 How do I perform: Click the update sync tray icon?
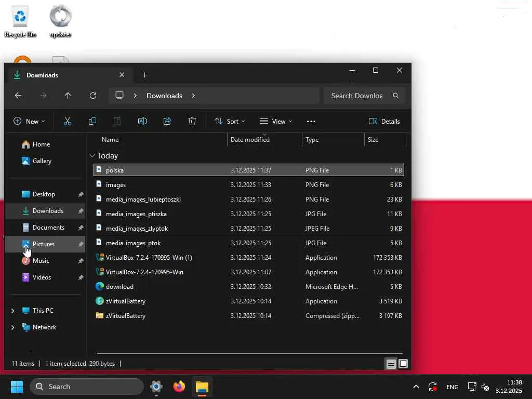pos(433,387)
